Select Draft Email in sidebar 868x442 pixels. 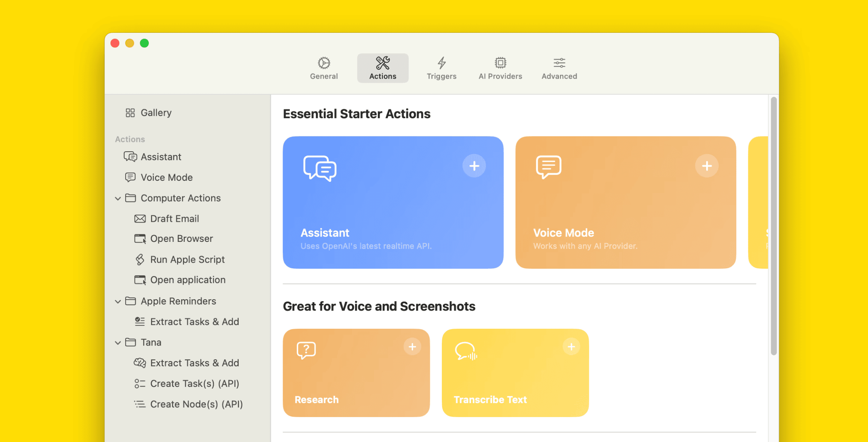pyautogui.click(x=174, y=219)
